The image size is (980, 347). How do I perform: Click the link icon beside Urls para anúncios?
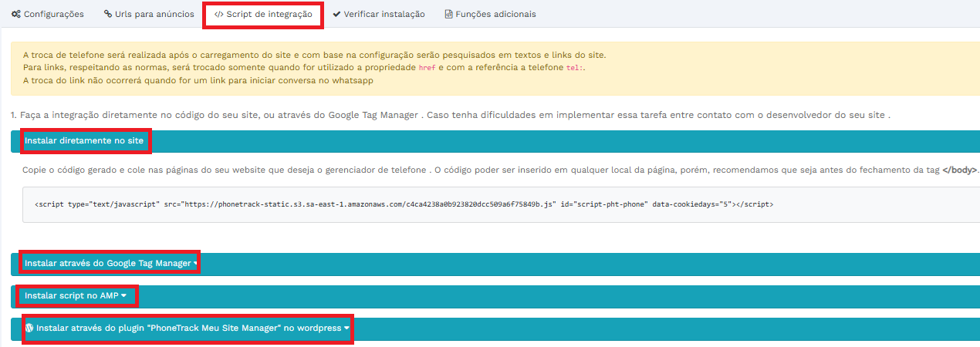pyautogui.click(x=108, y=14)
